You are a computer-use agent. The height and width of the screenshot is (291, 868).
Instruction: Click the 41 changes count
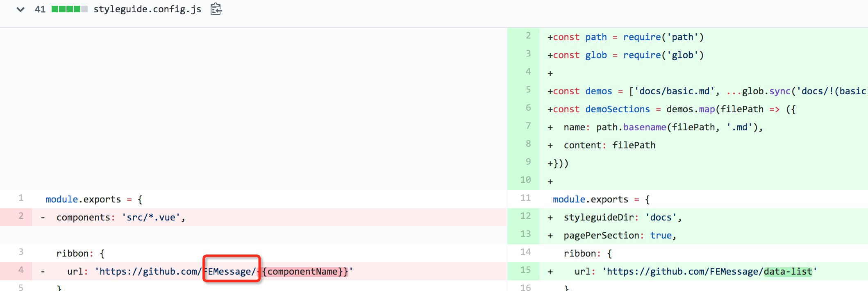coord(40,9)
